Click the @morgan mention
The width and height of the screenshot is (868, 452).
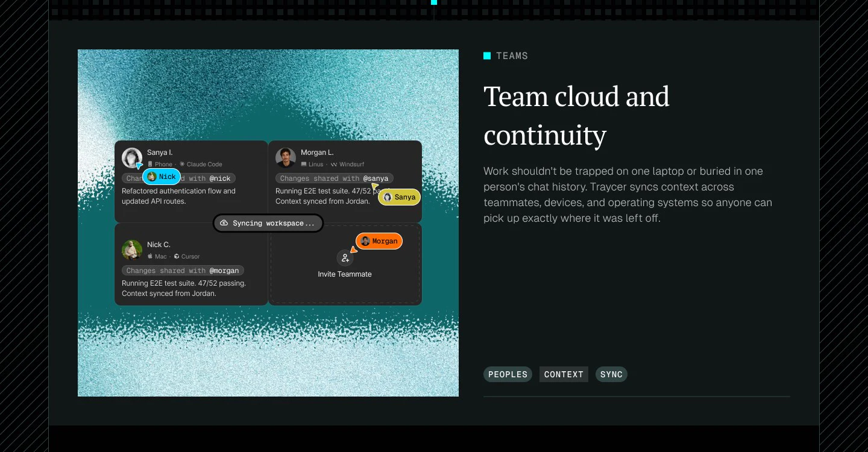pos(224,271)
